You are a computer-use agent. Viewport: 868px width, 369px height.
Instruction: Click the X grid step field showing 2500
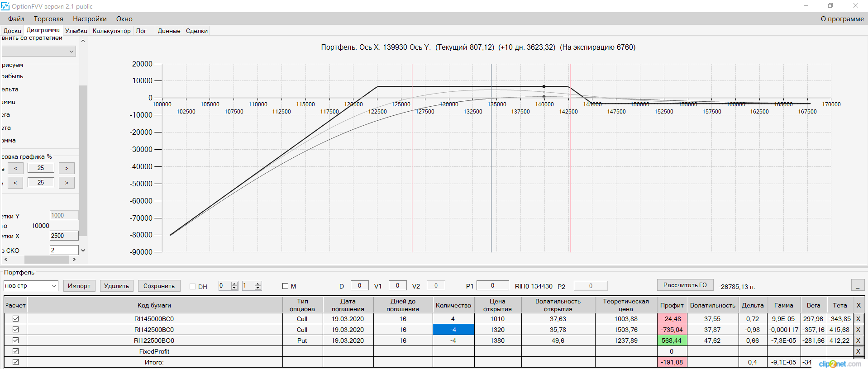(x=64, y=236)
